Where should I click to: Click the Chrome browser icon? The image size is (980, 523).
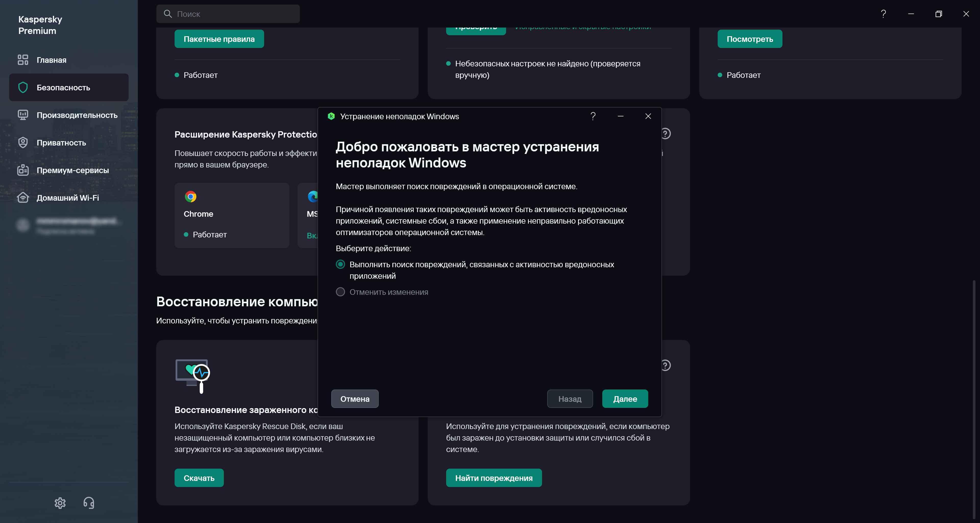191,197
